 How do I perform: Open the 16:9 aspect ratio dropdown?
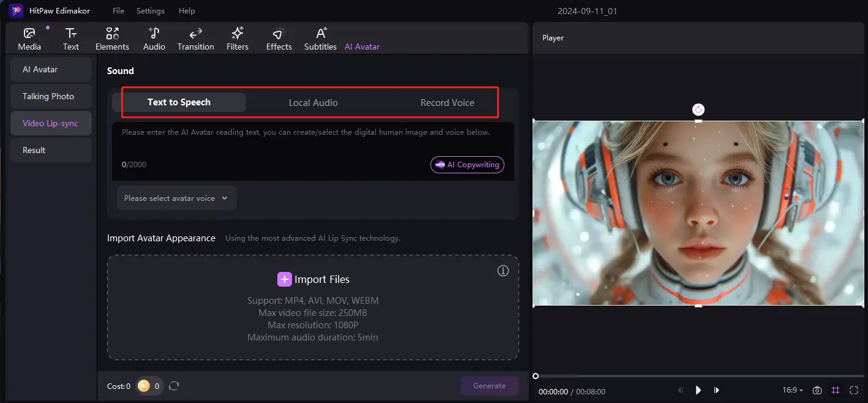[792, 390]
